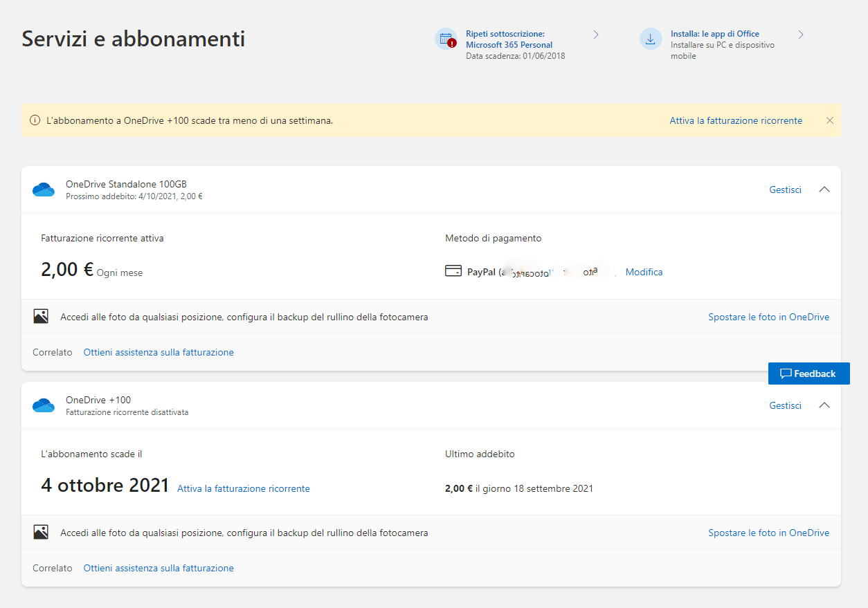Viewport: 868px width, 608px height.
Task: Click Spostare le foto in OneDrive in +100 card
Action: [768, 533]
